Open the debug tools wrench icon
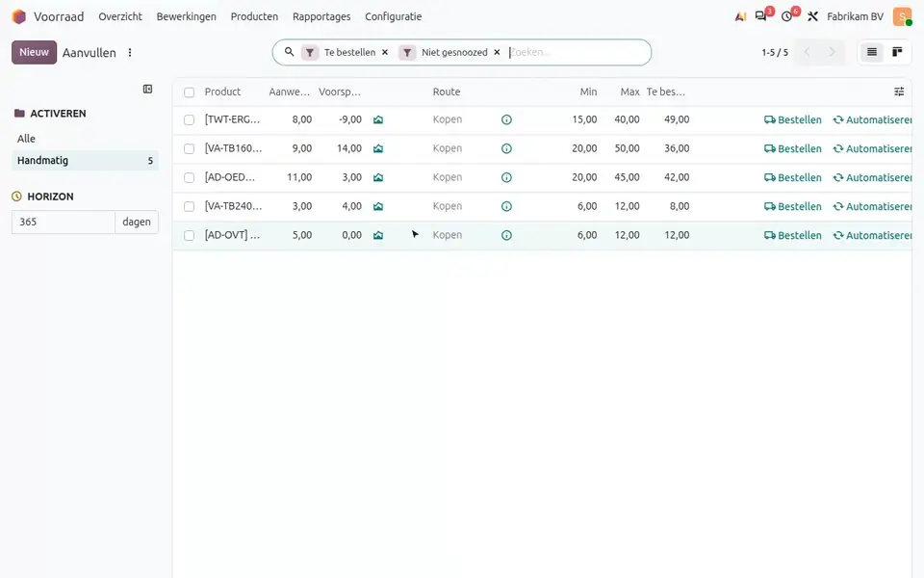924x578 pixels. coord(812,16)
